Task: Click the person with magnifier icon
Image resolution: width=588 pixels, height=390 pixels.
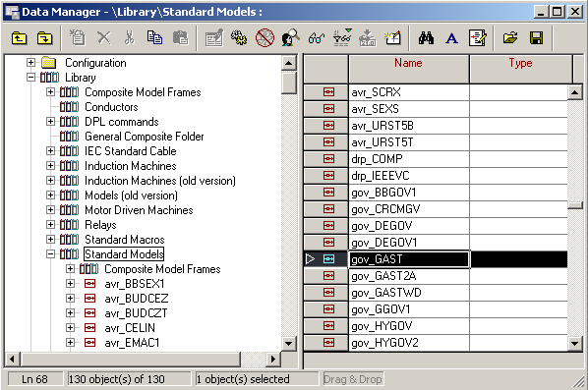Action: [x=290, y=38]
